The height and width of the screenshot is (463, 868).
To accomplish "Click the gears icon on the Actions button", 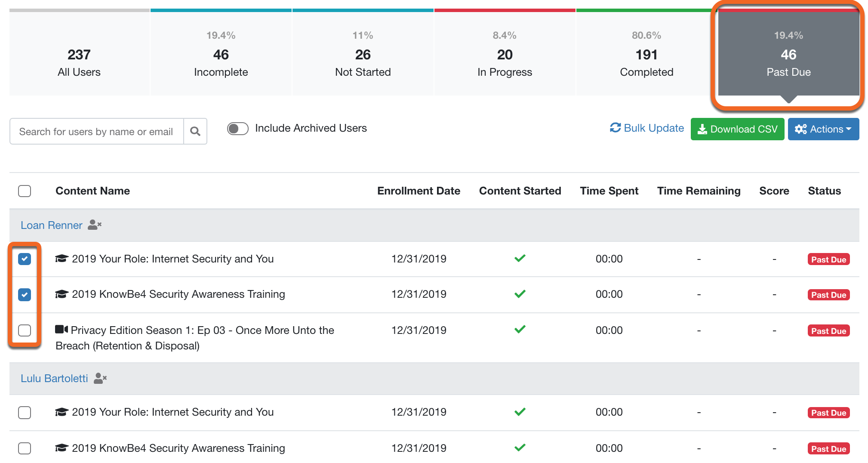I will pyautogui.click(x=801, y=129).
